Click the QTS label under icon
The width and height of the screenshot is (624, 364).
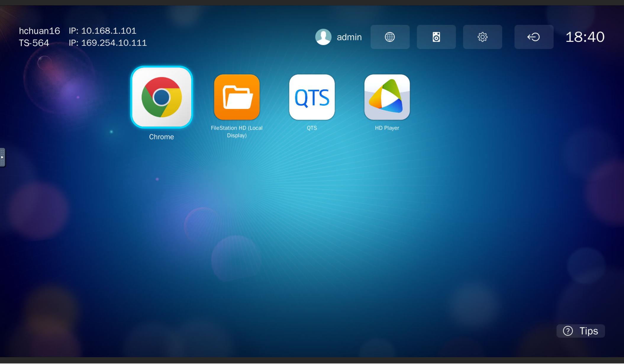pos(312,128)
